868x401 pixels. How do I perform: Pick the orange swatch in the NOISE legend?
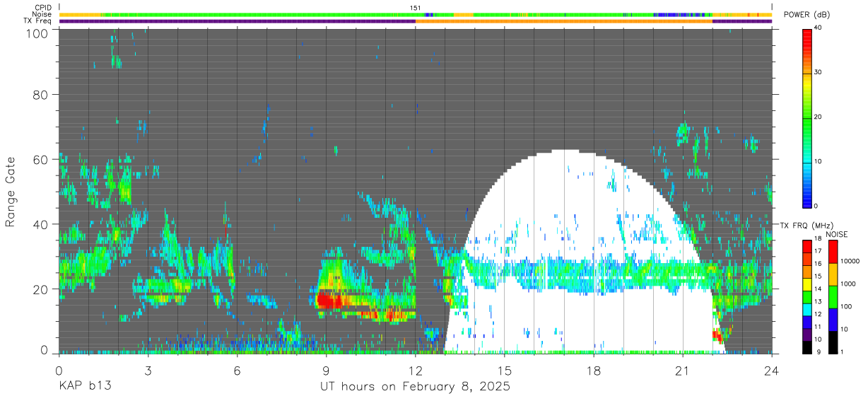(833, 273)
